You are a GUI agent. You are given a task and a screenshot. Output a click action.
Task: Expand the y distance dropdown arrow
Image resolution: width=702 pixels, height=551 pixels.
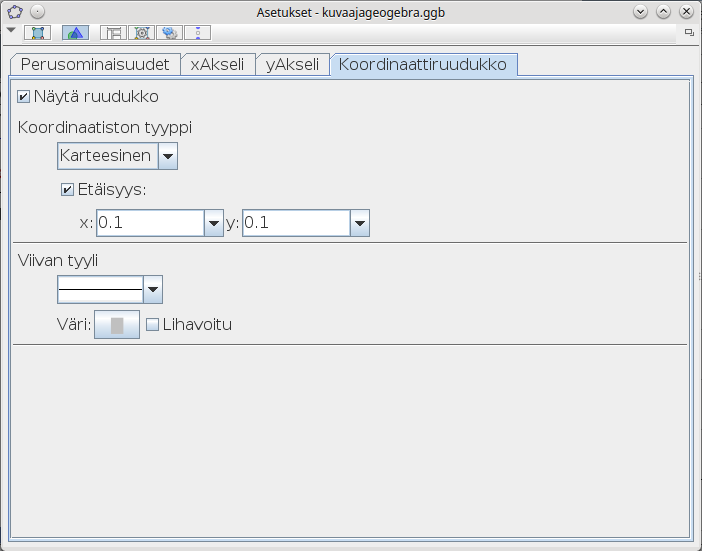(x=360, y=223)
